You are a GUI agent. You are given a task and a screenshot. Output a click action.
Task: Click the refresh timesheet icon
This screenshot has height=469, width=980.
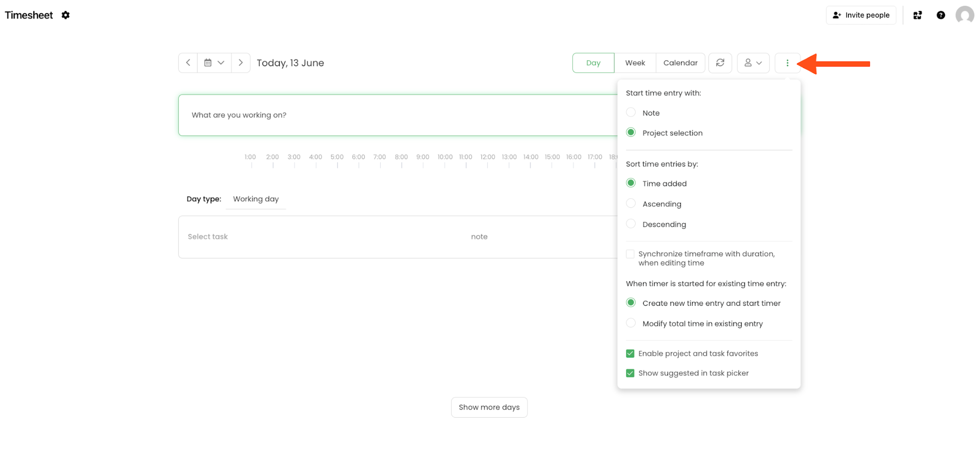(x=720, y=63)
